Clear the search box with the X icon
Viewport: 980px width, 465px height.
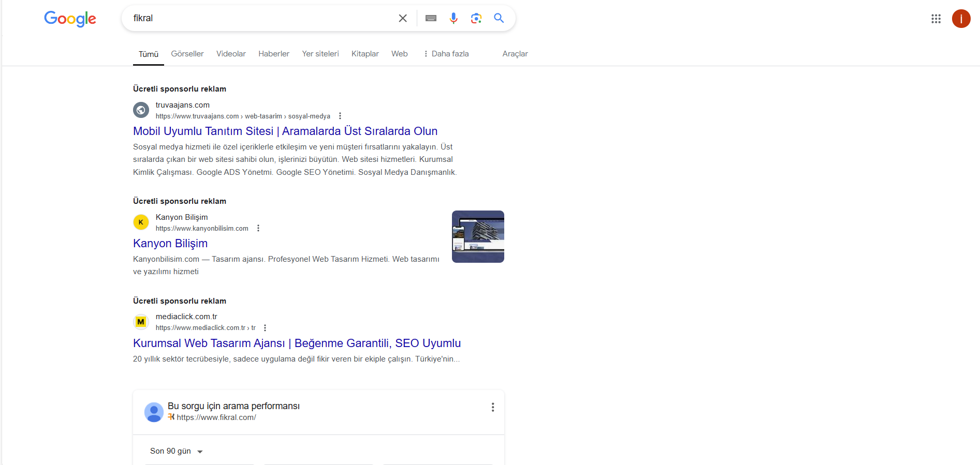coord(403,18)
